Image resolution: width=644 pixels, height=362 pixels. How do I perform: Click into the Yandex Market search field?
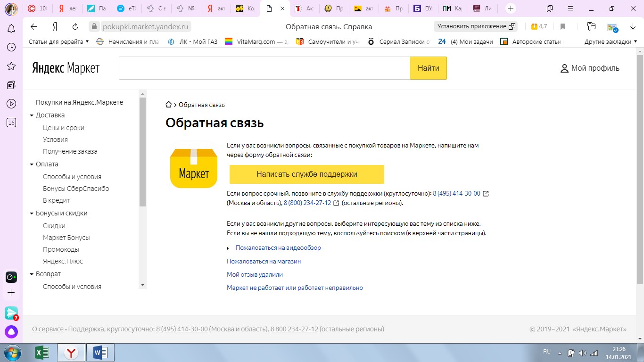[264, 68]
